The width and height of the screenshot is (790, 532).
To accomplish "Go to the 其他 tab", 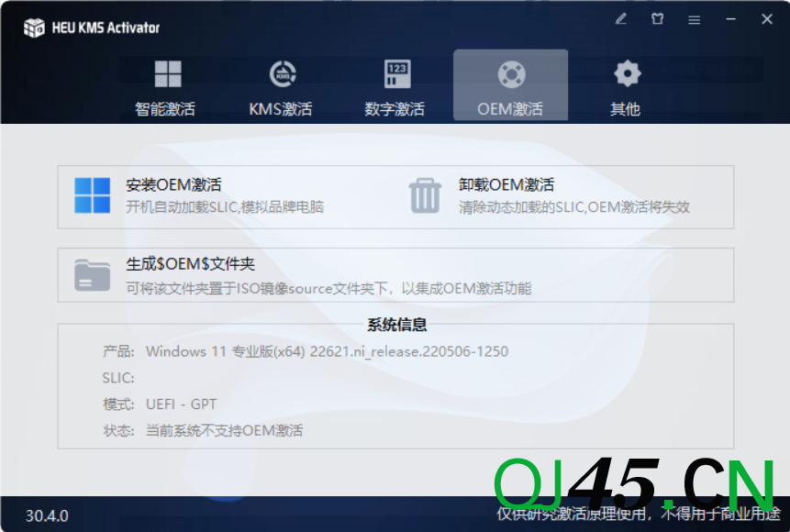I will pyautogui.click(x=625, y=86).
